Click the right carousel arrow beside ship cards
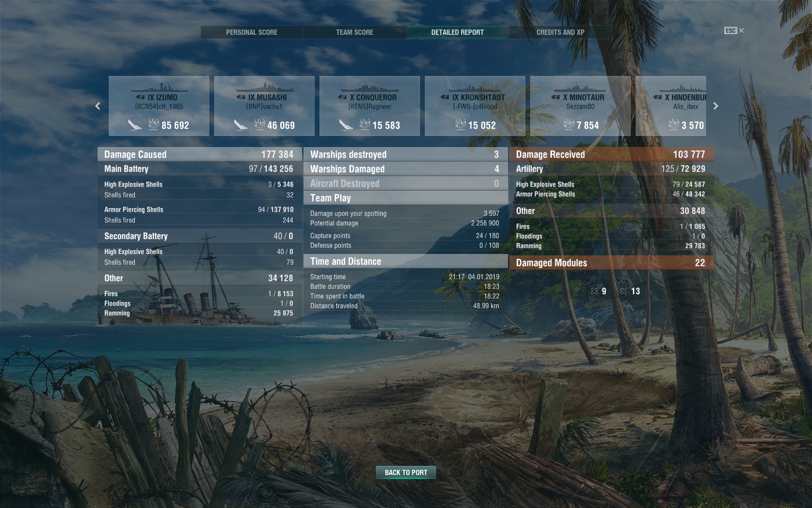The width and height of the screenshot is (812, 508). (716, 105)
